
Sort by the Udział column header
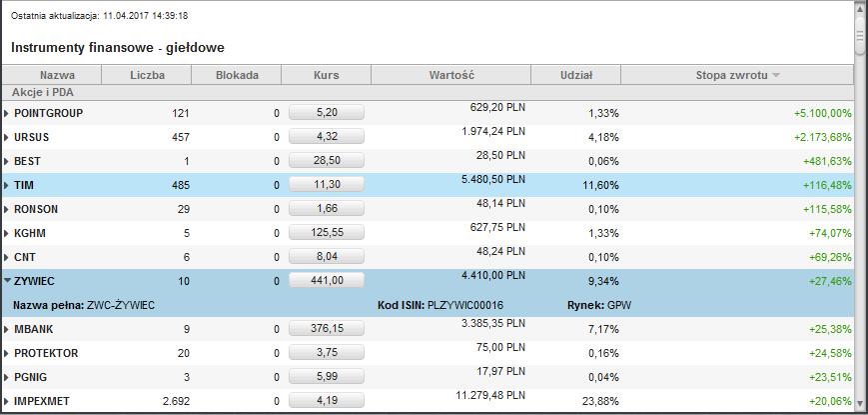575,75
